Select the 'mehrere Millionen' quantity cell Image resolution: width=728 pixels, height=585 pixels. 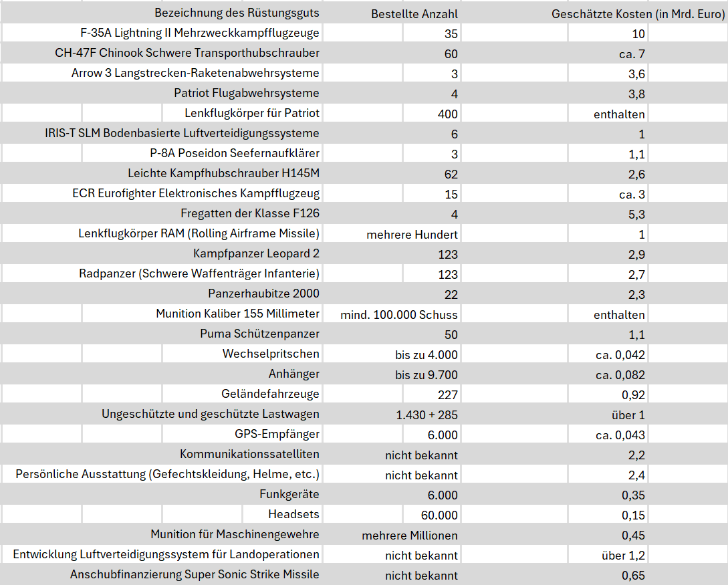(x=410, y=536)
